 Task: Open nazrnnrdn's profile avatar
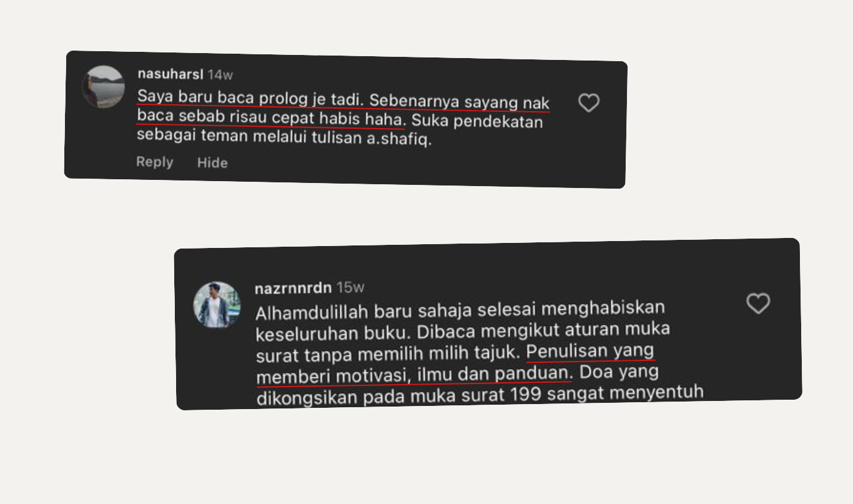[217, 304]
